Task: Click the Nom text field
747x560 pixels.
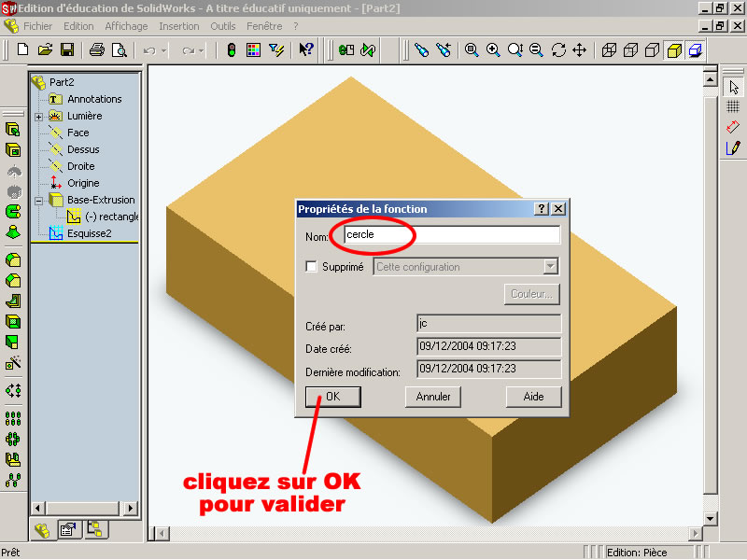Action: pyautogui.click(x=452, y=235)
